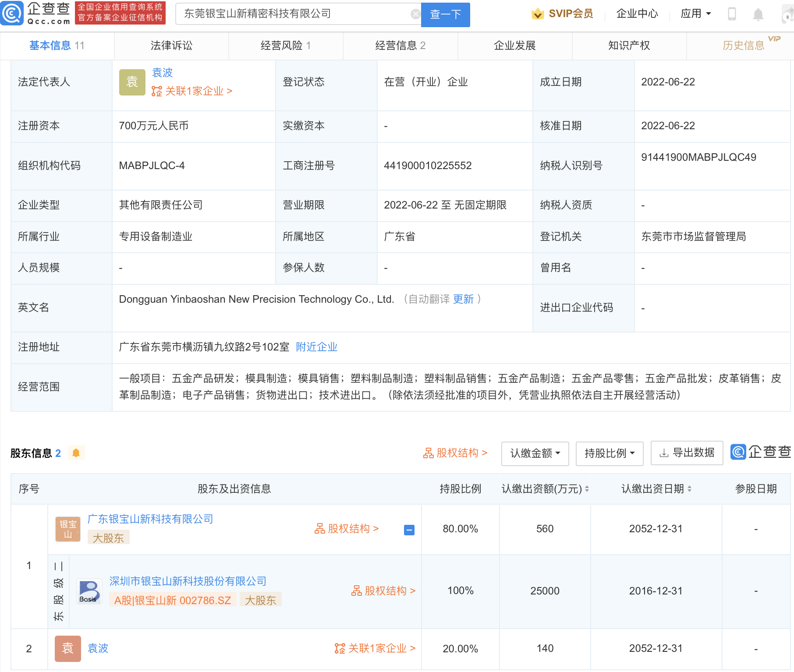Open shareholder 袁波 name link
This screenshot has height=672, width=794.
[98, 648]
